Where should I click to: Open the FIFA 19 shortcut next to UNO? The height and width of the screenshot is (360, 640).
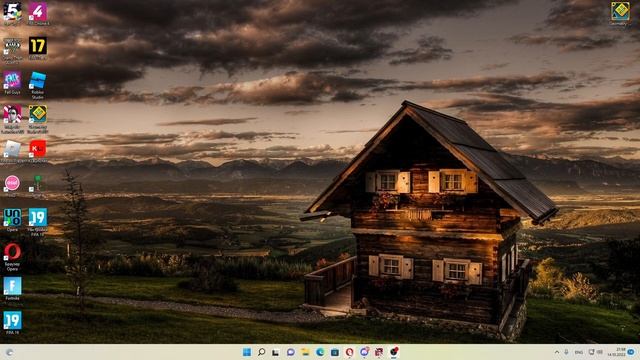(38, 218)
